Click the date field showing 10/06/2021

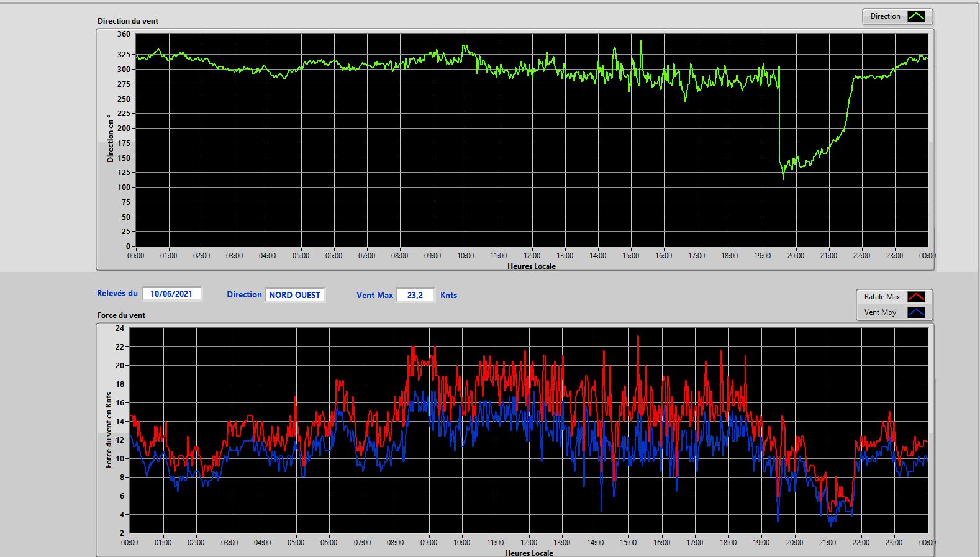click(171, 294)
